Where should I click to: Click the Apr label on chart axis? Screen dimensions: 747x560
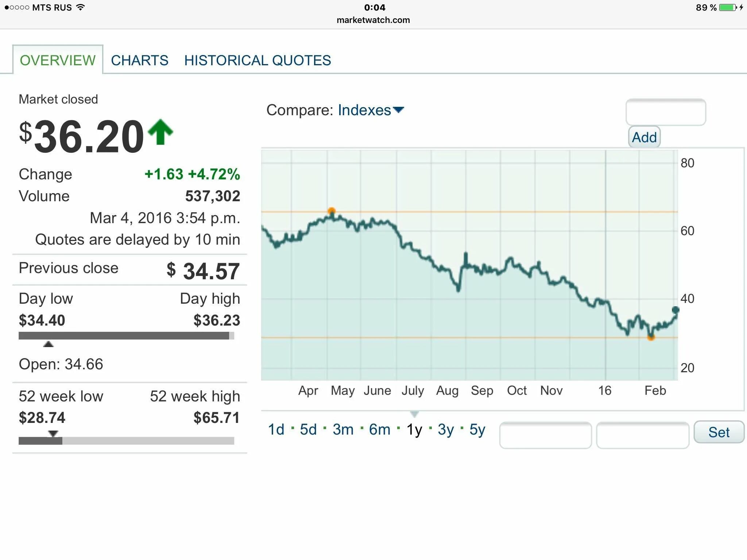308,391
